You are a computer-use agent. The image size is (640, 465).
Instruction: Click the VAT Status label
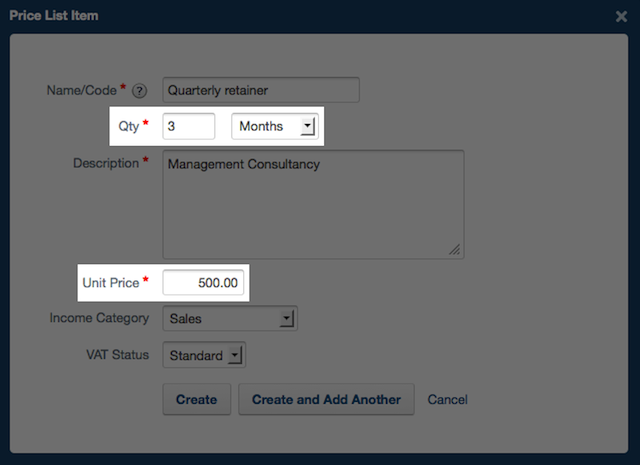coord(116,355)
